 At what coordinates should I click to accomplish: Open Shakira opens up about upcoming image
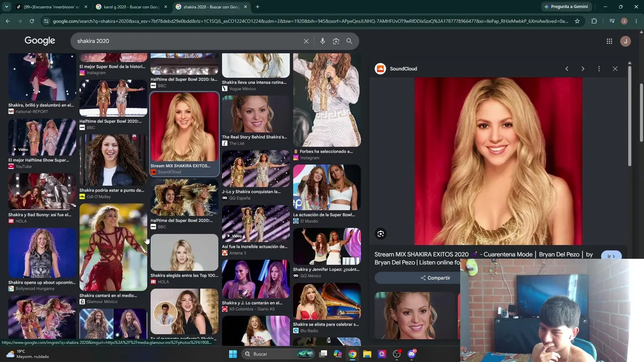[42, 253]
